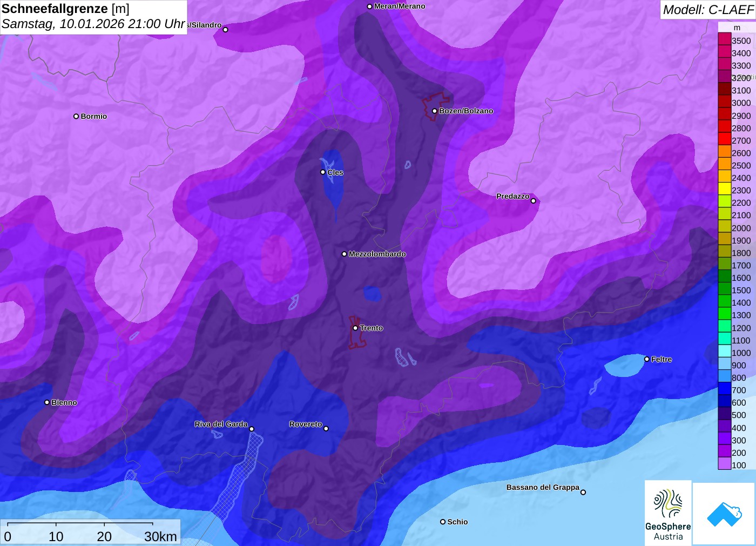Click the "Meran/Merano" city label
The image size is (756, 546).
coord(400,6)
